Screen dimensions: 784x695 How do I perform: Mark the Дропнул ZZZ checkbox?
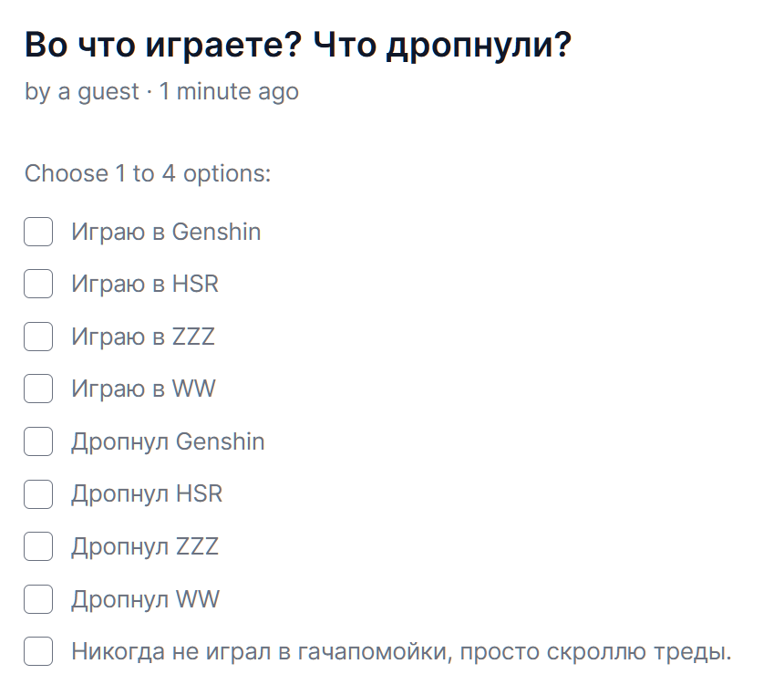coord(38,547)
